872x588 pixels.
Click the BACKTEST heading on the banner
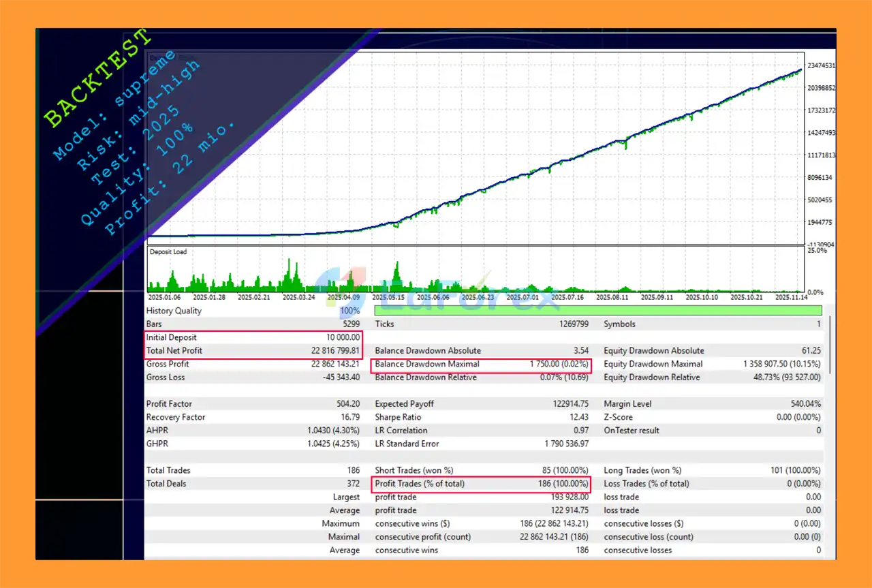[x=97, y=80]
